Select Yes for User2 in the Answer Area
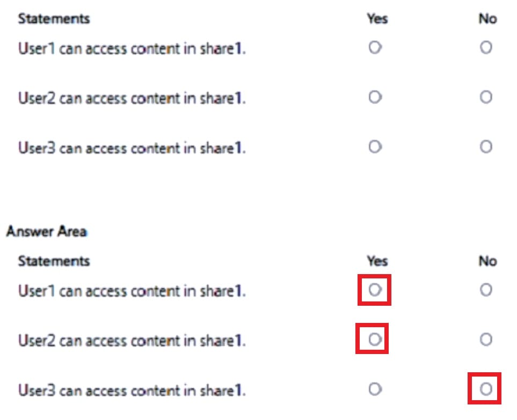This screenshot has width=517, height=420. (x=374, y=339)
